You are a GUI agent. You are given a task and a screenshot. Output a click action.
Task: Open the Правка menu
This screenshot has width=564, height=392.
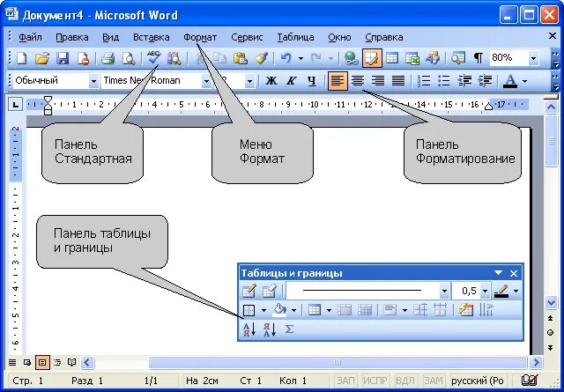[72, 37]
